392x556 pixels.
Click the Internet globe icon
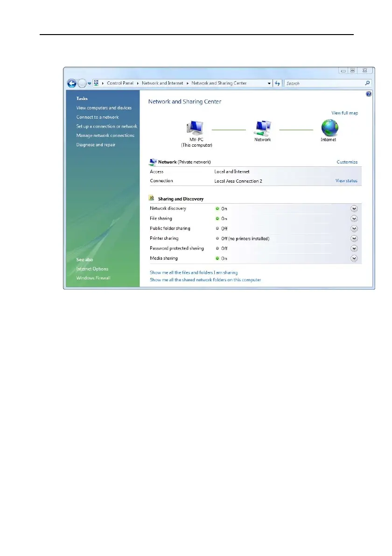329,128
